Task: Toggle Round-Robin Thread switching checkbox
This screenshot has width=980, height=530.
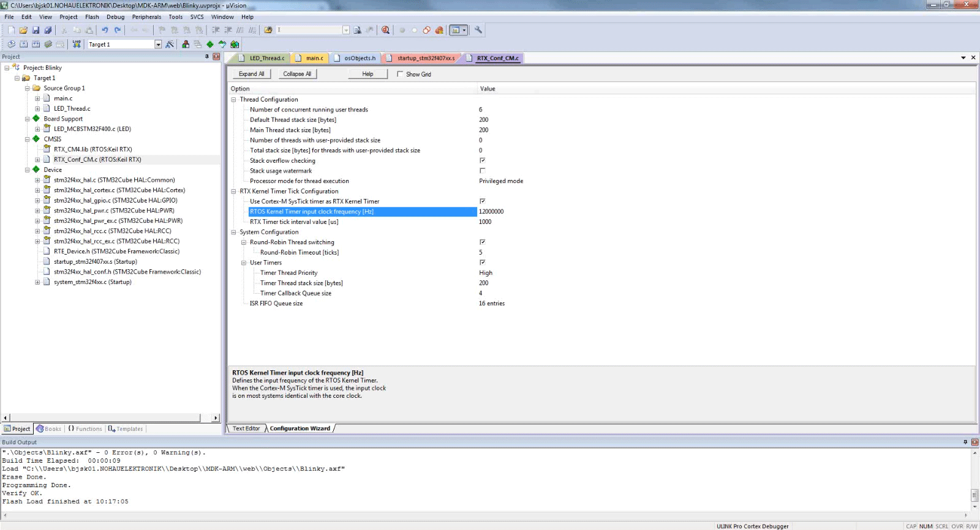Action: pyautogui.click(x=482, y=242)
